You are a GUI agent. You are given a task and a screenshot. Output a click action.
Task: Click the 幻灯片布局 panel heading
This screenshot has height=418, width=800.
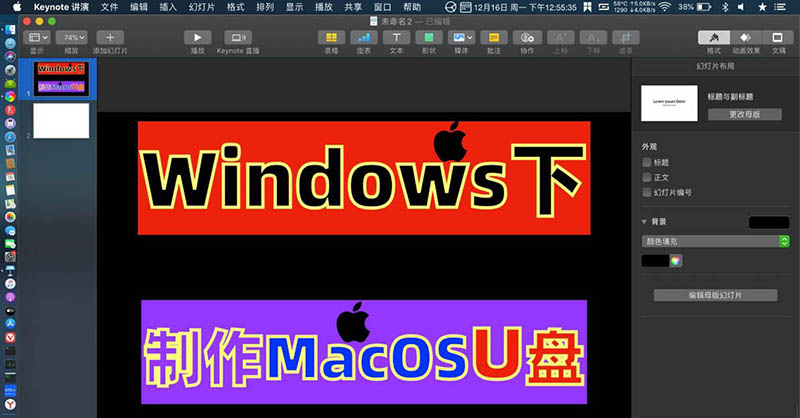pyautogui.click(x=715, y=66)
